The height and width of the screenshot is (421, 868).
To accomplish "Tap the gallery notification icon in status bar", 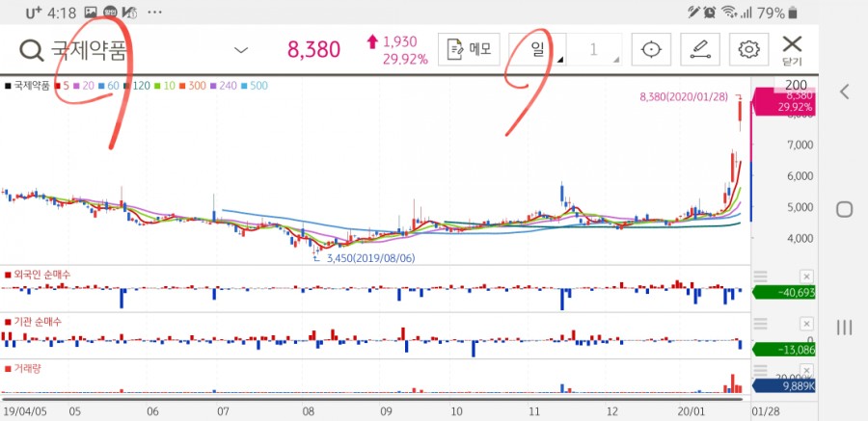I will (x=91, y=13).
